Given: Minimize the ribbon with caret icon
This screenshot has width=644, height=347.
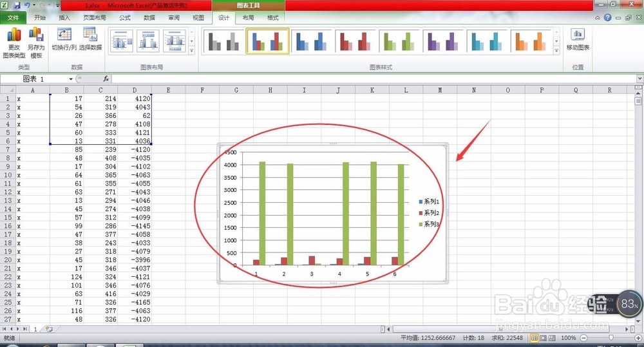Looking at the screenshot, I should tap(598, 17).
